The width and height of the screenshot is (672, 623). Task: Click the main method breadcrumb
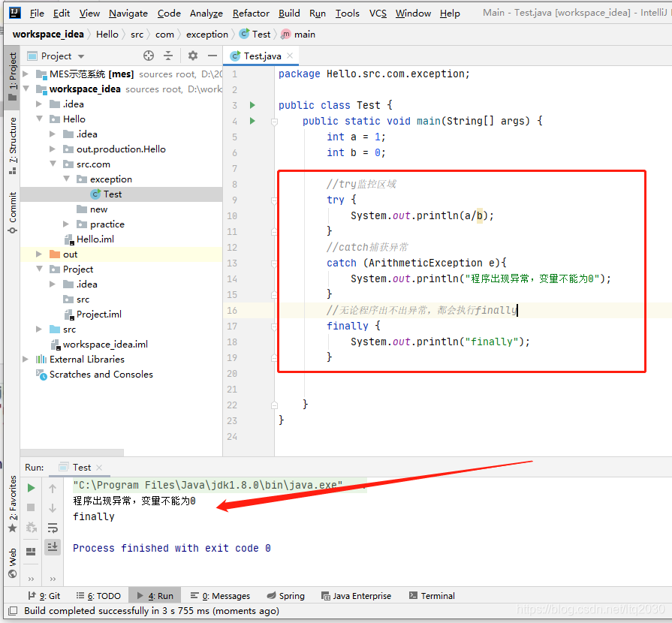tap(299, 35)
